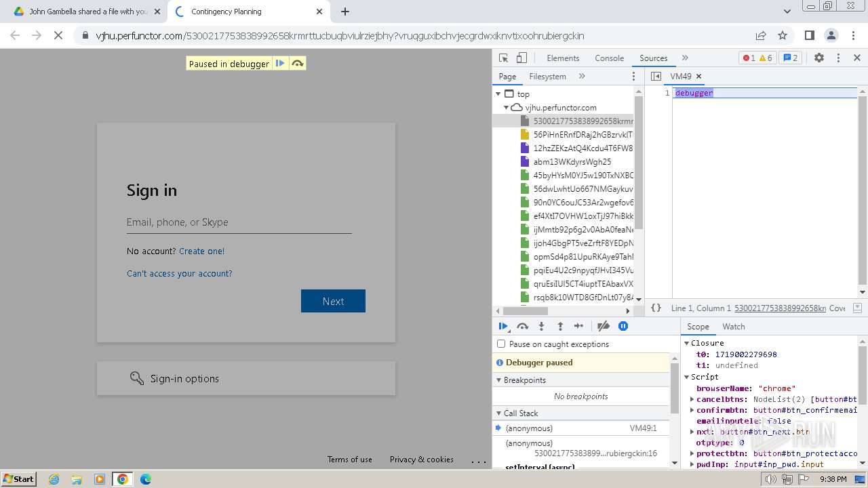The height and width of the screenshot is (488, 868).
Task: Expand the cancelbtns NodeList entry
Action: (692, 399)
